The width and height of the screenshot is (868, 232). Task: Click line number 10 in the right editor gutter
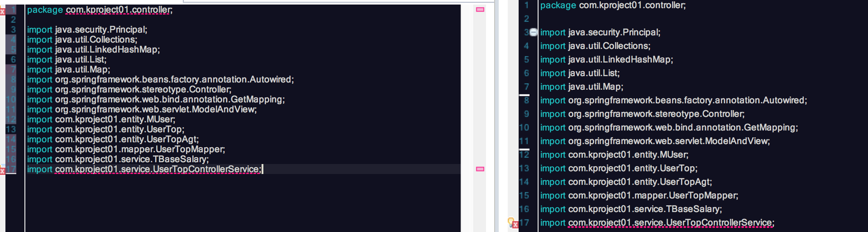click(x=524, y=127)
